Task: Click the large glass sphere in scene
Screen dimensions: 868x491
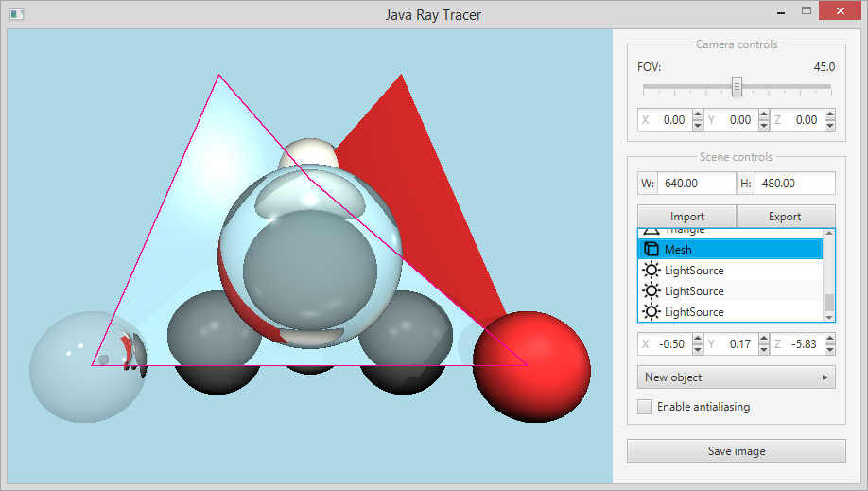Action: [310, 256]
